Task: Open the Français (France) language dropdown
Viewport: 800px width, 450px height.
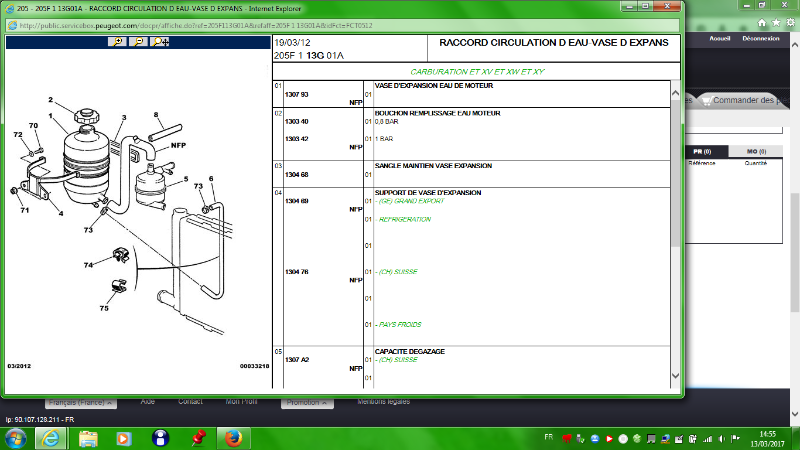Action: [x=81, y=403]
